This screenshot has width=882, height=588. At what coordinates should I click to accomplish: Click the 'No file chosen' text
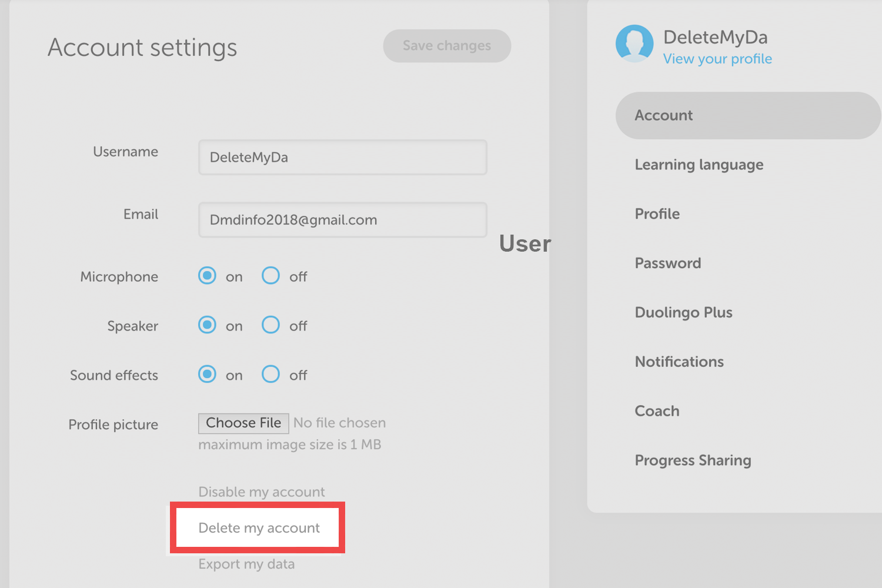click(340, 423)
